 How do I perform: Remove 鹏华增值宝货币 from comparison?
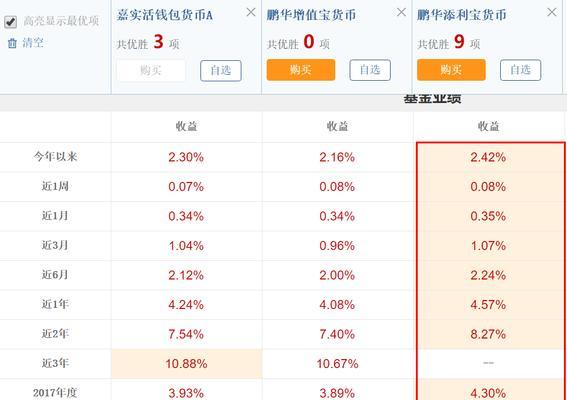point(401,12)
